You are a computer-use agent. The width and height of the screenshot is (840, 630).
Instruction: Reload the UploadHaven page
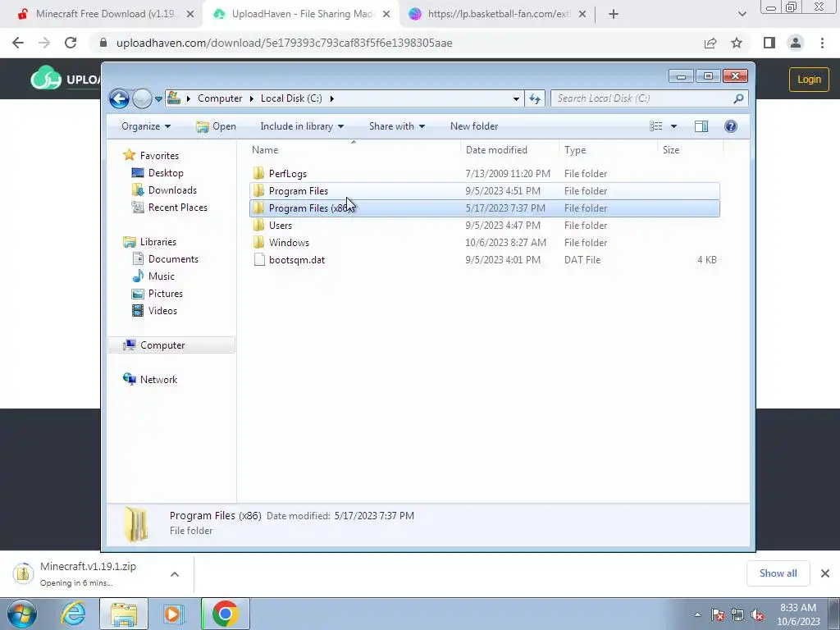point(71,43)
